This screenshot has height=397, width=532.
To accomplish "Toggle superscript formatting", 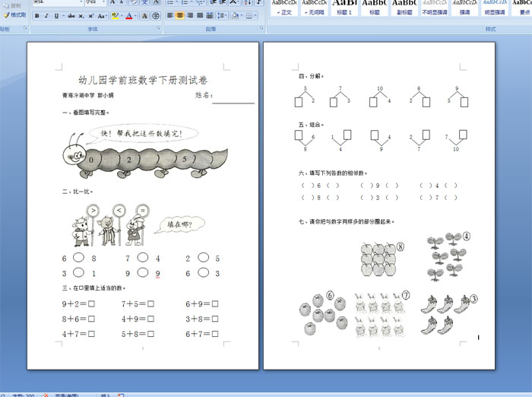I will (91, 16).
